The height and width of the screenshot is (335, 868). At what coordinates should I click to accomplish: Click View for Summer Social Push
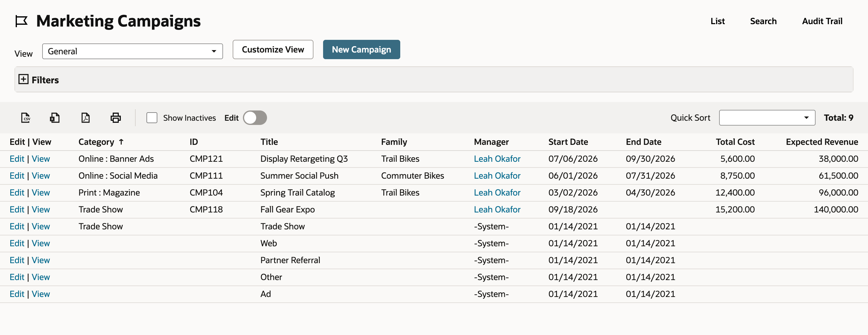point(41,176)
